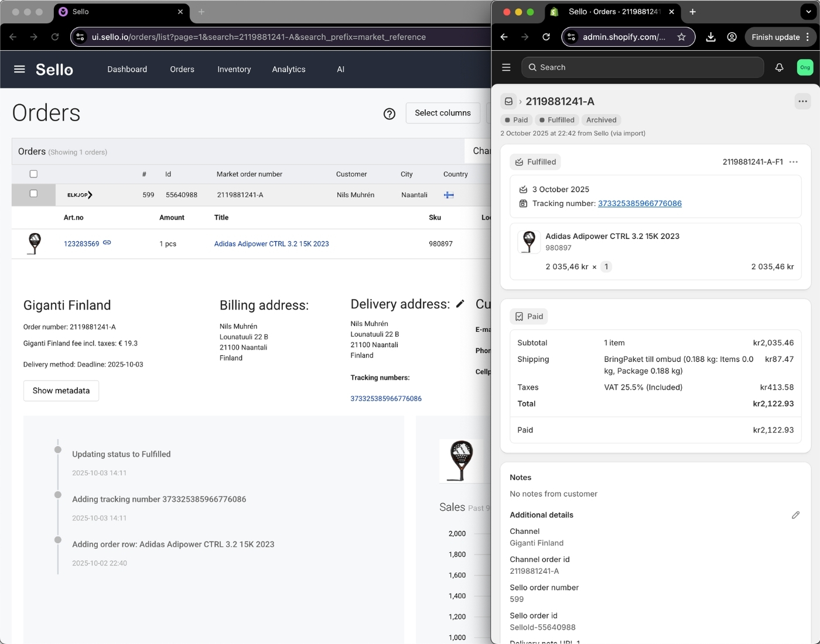The height and width of the screenshot is (644, 820).
Task: Toggle the select-all orders checkbox
Action: click(33, 174)
